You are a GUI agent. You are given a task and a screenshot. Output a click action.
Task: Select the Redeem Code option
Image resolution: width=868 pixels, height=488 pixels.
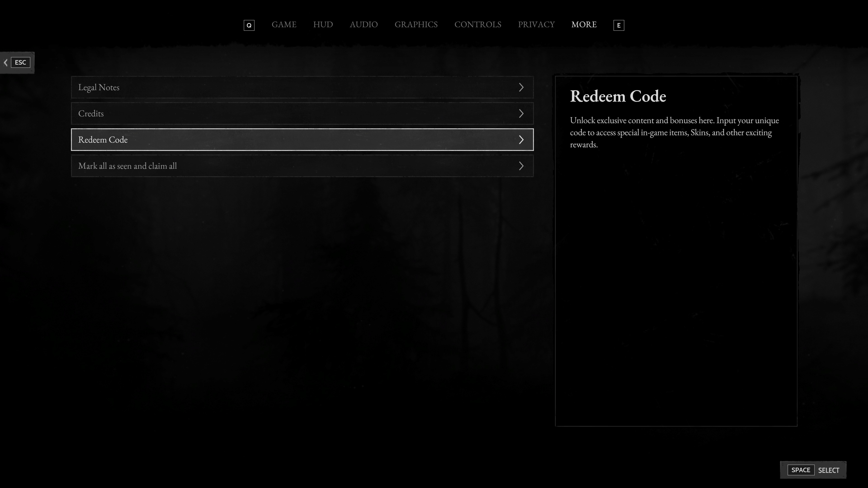click(x=302, y=139)
